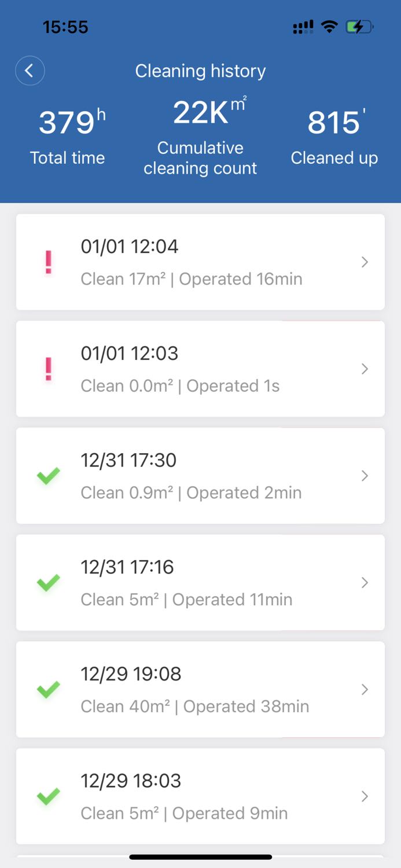This screenshot has width=401, height=868.
Task: Tap the battery charging icon in status bar
Action: (x=359, y=27)
